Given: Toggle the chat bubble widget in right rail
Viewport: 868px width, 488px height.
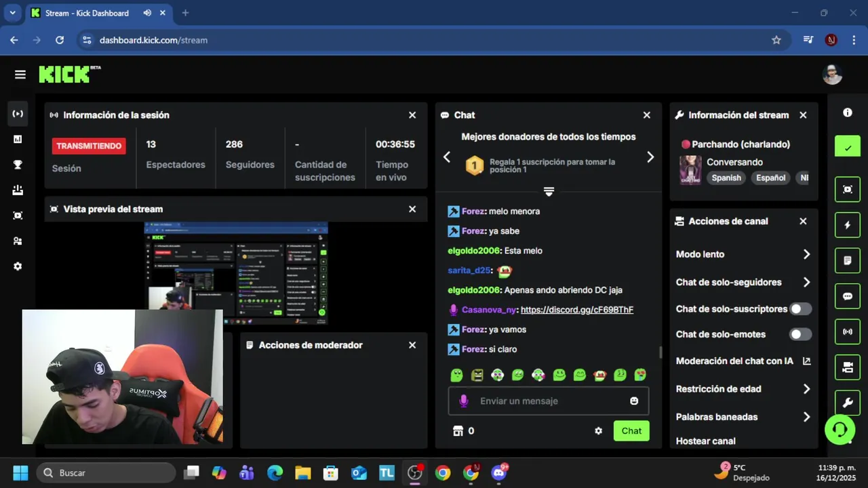Looking at the screenshot, I should click(x=848, y=296).
